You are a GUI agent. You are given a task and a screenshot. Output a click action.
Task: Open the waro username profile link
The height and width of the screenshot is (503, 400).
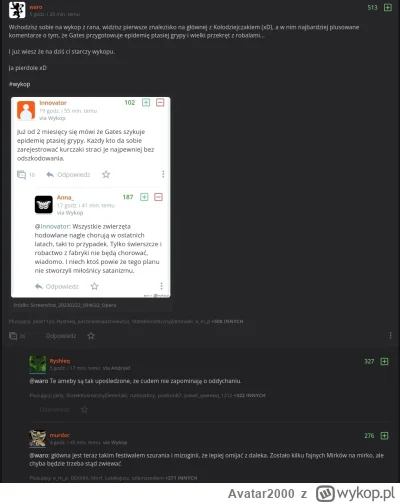[x=36, y=7]
